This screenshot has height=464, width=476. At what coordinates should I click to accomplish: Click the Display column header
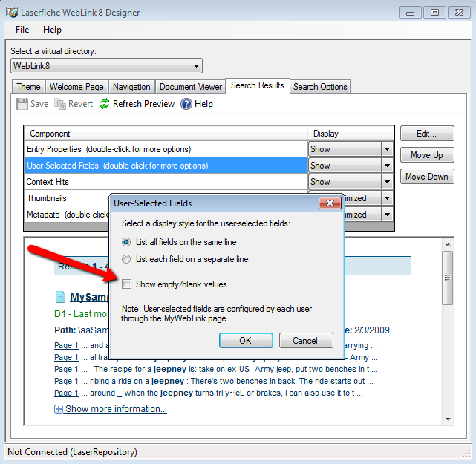(x=351, y=134)
